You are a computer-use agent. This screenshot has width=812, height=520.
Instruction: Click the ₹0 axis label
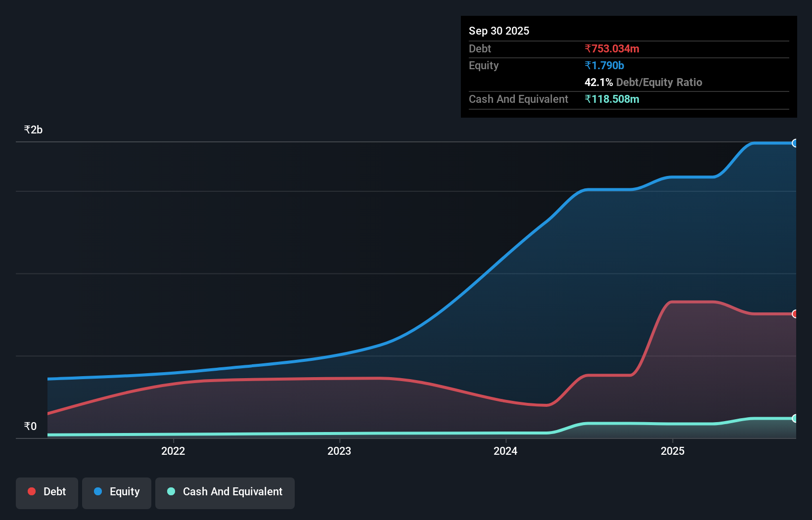(30, 426)
